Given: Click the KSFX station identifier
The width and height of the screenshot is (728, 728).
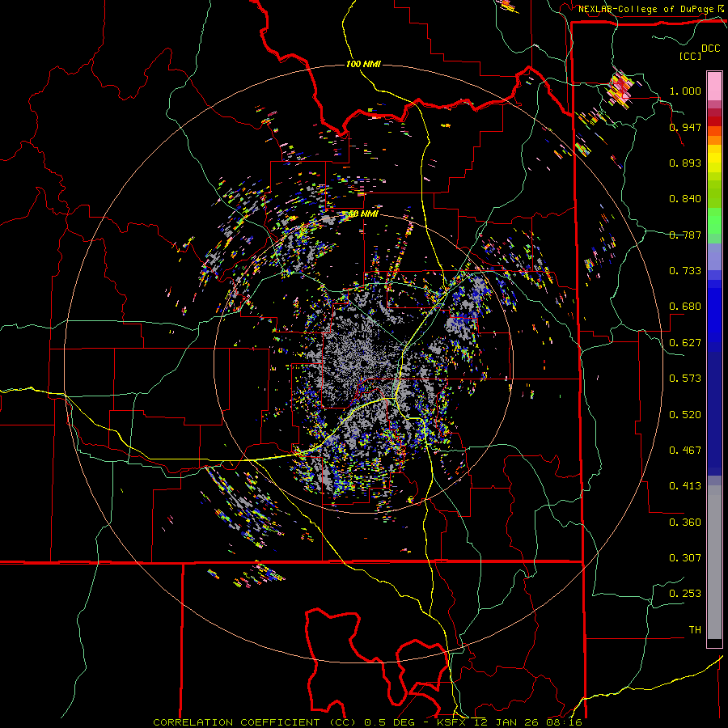Looking at the screenshot, I should click(x=453, y=722).
